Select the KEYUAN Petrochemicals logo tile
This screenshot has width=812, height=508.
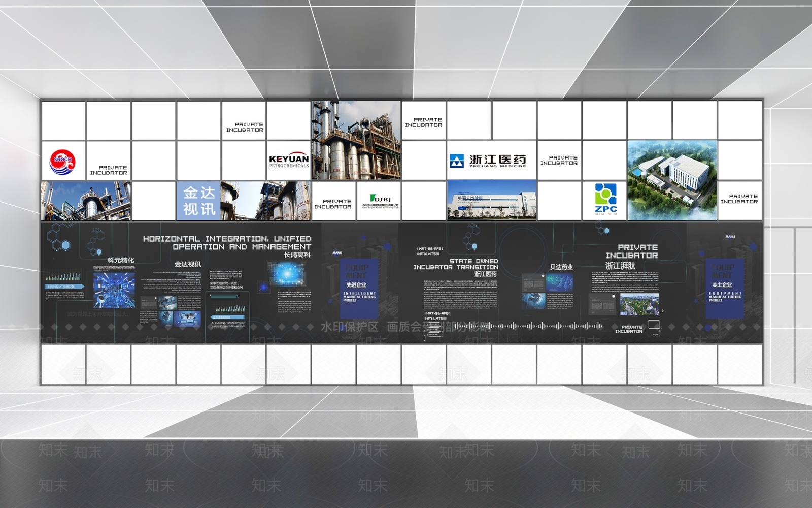(289, 161)
